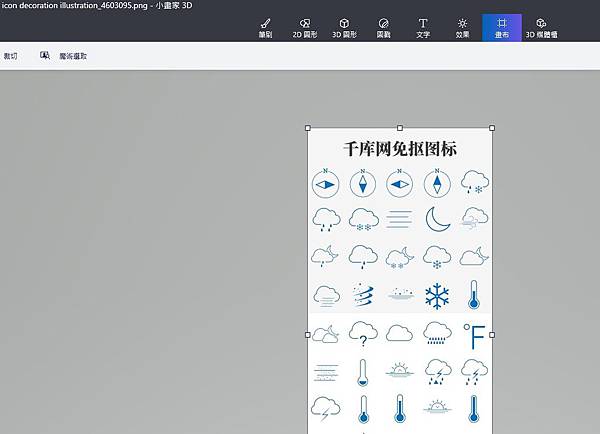Viewport: 600px width, 434px height.
Task: Select the Brushes (筆刷) tool
Action: (265, 28)
